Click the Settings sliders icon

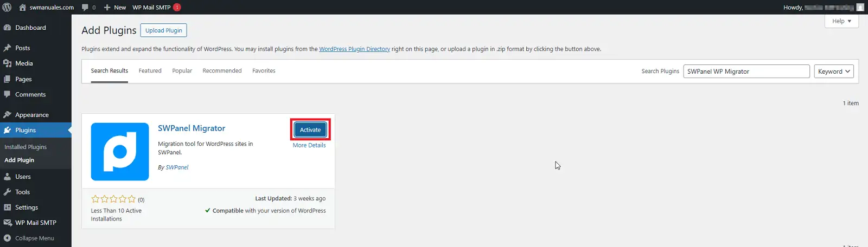coord(7,207)
